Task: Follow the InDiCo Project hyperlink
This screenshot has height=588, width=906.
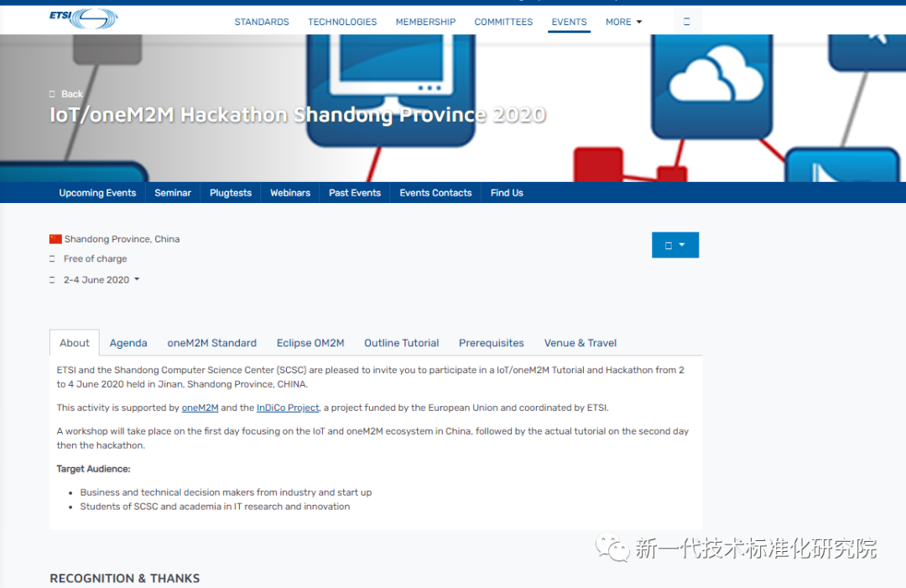Action: point(288,408)
